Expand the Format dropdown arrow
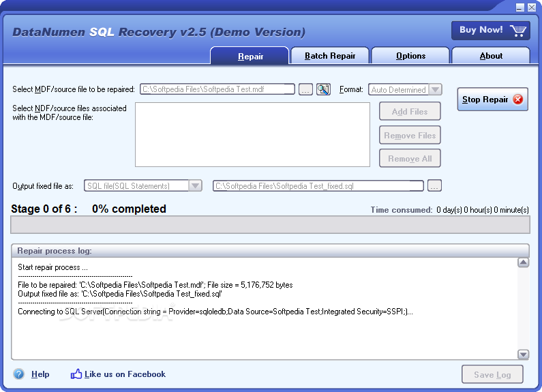 tap(435, 89)
